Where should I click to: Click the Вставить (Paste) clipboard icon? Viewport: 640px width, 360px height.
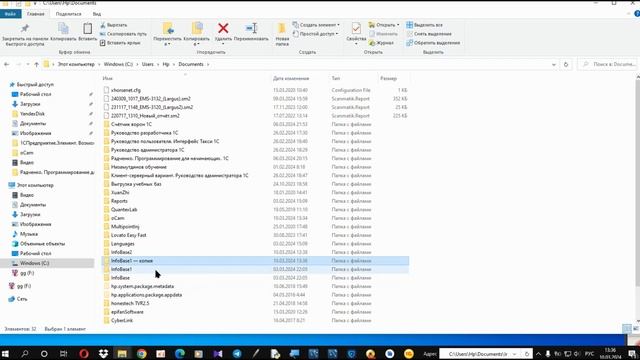click(87, 29)
